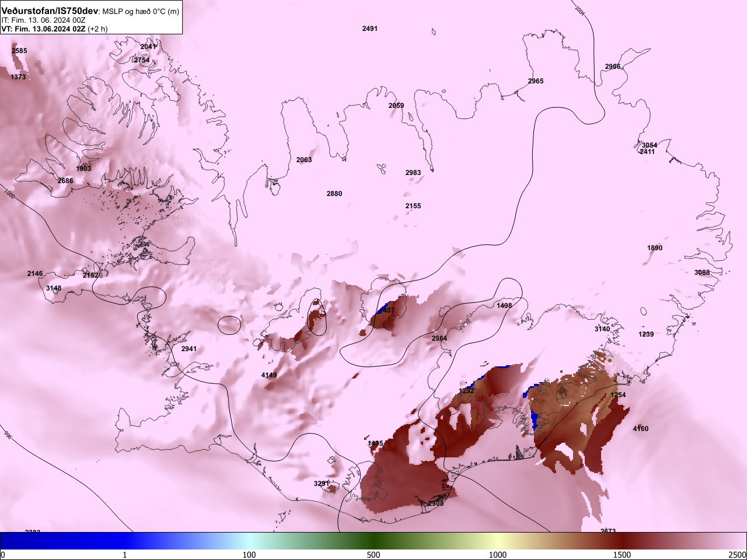747x560 pixels.
Task: Click the 2500 tick on the color scale
Action: [738, 555]
